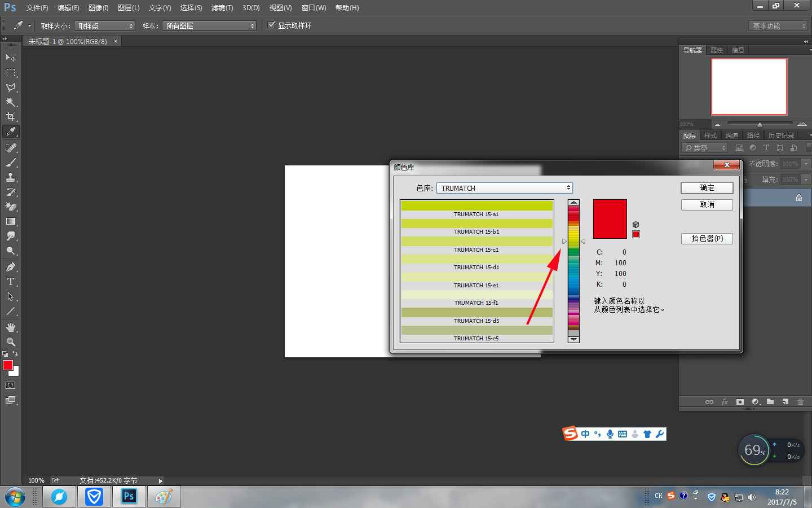Select the Rectangular Marquee tool
812x508 pixels.
(11, 73)
